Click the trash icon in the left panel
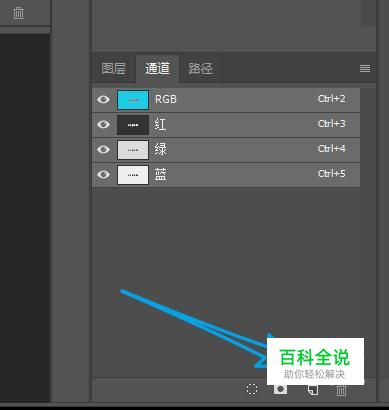 (x=18, y=13)
